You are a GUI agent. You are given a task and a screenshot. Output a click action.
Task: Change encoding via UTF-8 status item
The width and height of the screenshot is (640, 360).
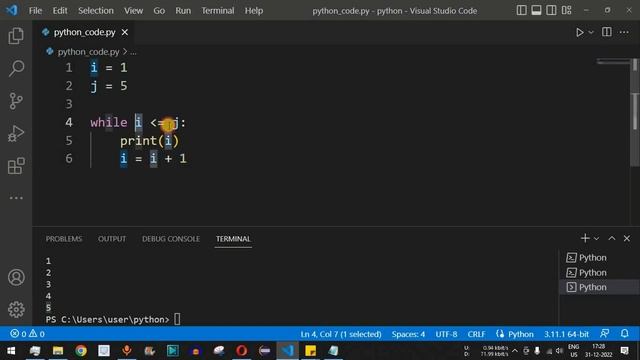(x=446, y=334)
